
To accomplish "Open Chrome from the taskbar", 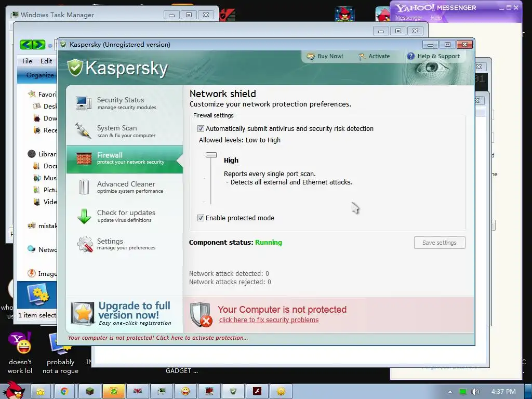I will point(64,392).
